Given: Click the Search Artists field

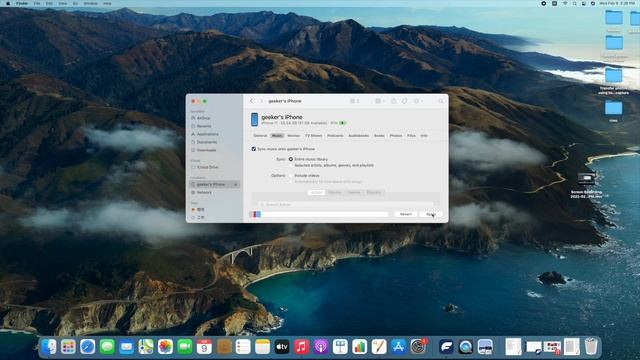Looking at the screenshot, I should click(345, 204).
